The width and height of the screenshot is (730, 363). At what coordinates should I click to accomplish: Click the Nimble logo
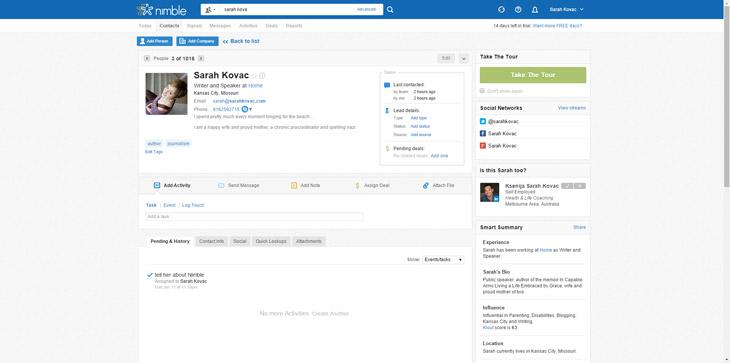click(162, 10)
